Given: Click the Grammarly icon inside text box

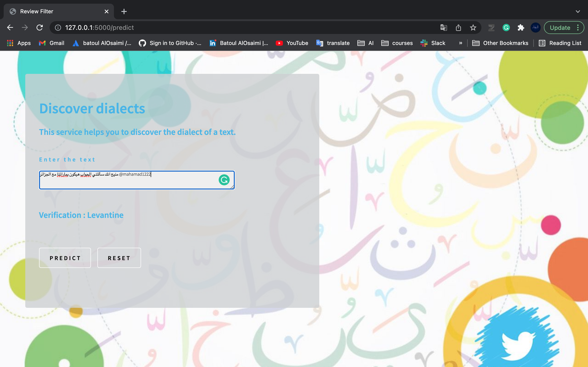Looking at the screenshot, I should click(x=224, y=180).
